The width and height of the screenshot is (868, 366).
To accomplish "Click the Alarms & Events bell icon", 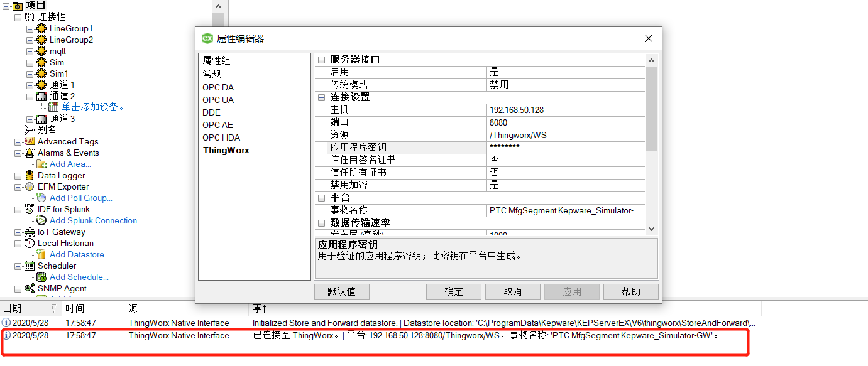I will [30, 153].
